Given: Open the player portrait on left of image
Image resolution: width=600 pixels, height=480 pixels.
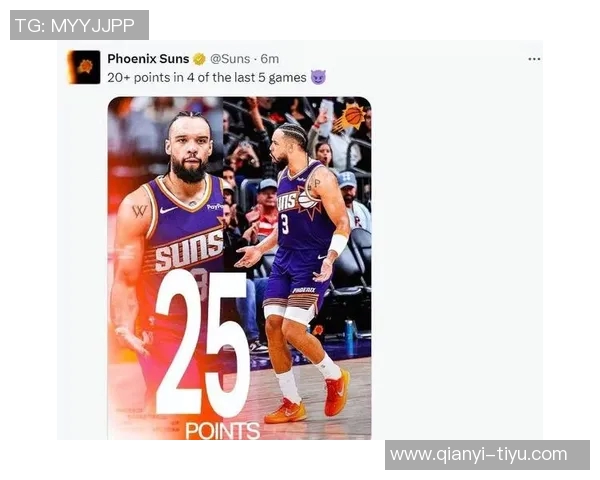Looking at the screenshot, I should coord(165,268).
